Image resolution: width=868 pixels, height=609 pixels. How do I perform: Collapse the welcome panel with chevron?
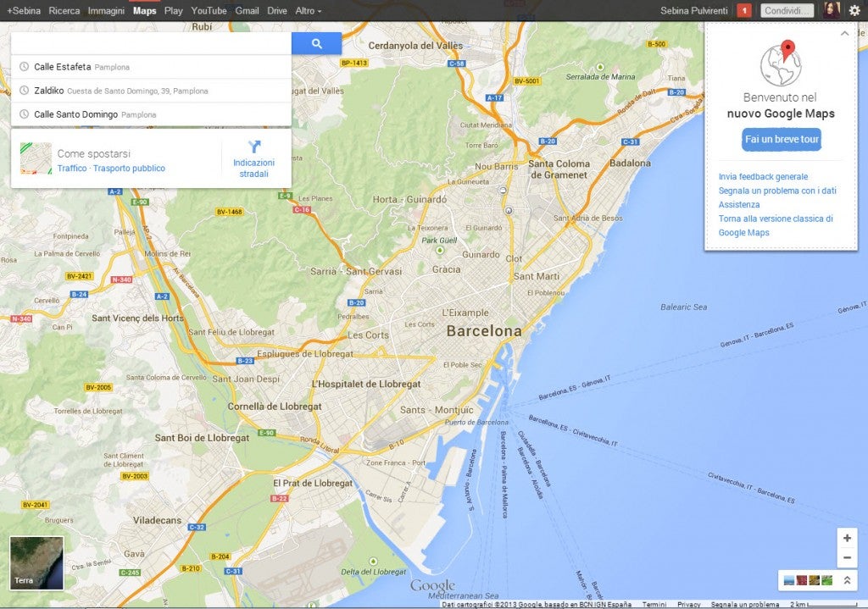[x=844, y=34]
